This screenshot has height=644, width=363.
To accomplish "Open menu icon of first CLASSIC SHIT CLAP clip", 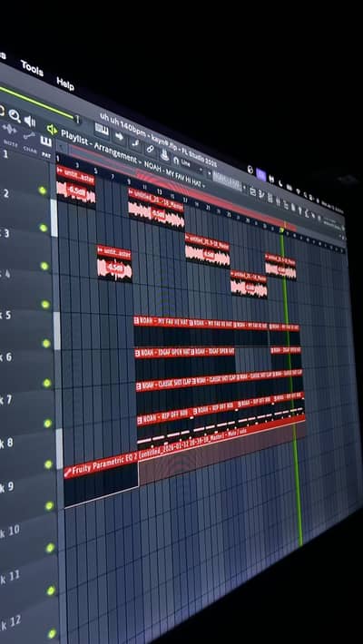I will point(140,386).
